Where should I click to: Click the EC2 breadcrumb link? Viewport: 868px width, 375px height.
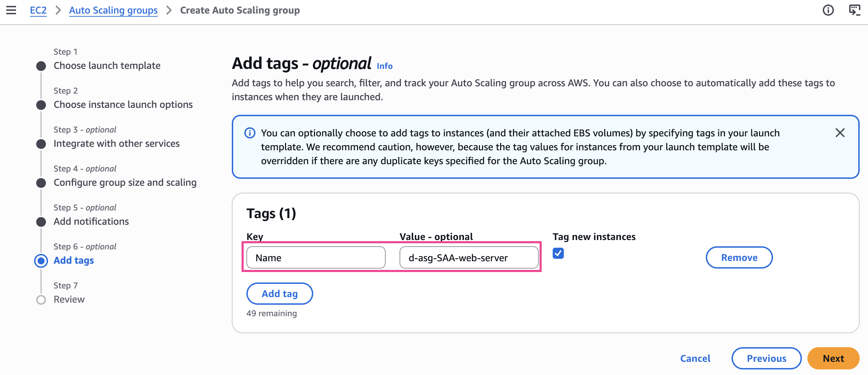tap(38, 10)
